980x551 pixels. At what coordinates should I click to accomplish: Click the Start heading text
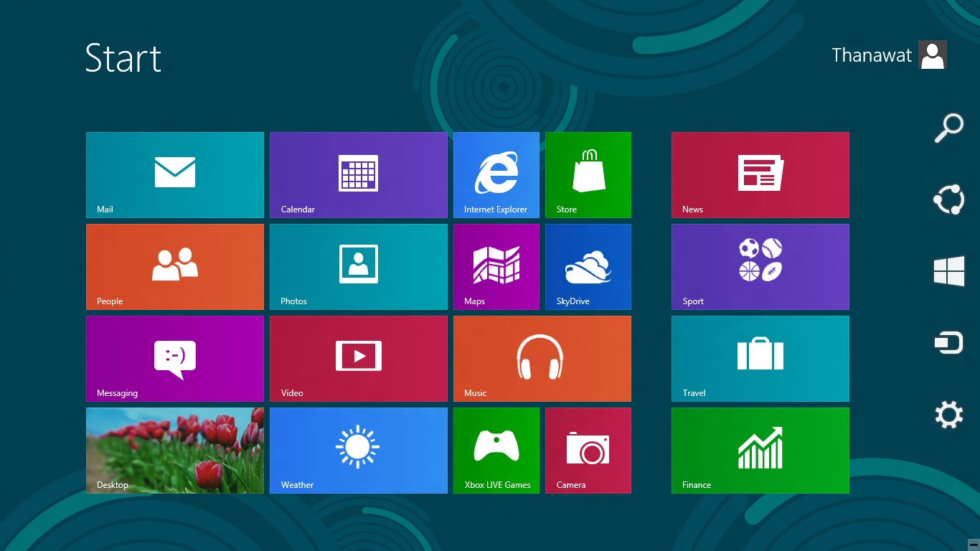(123, 57)
